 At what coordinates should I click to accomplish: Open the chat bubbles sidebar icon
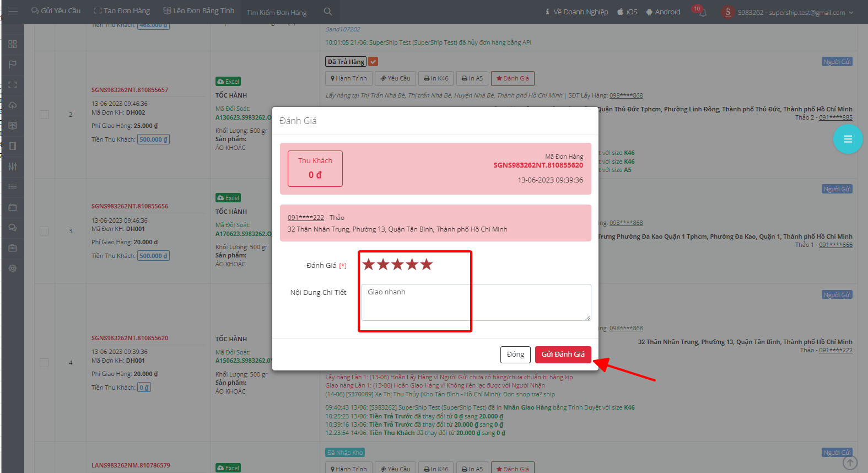tap(13, 228)
